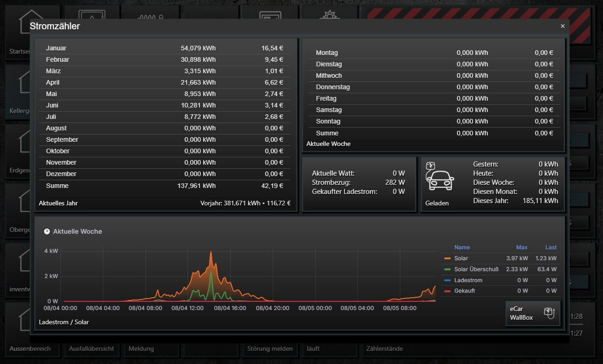Click the Ladestrom / Solar chart caption
Image resolution: width=603 pixels, height=364 pixels.
(64, 322)
